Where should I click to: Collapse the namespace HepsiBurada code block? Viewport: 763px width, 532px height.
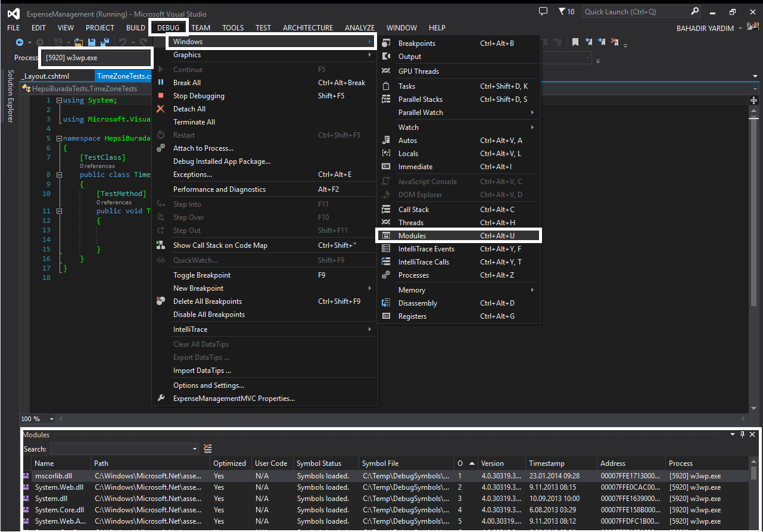58,138
